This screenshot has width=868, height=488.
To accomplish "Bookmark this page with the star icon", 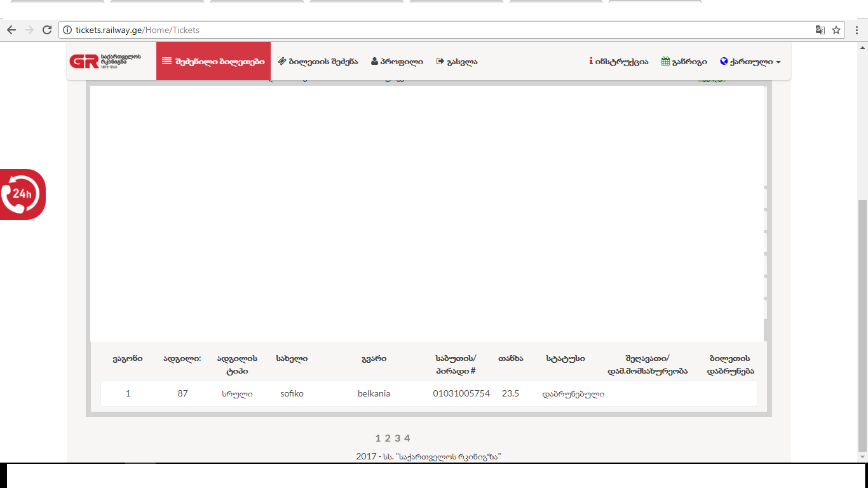I will [836, 30].
